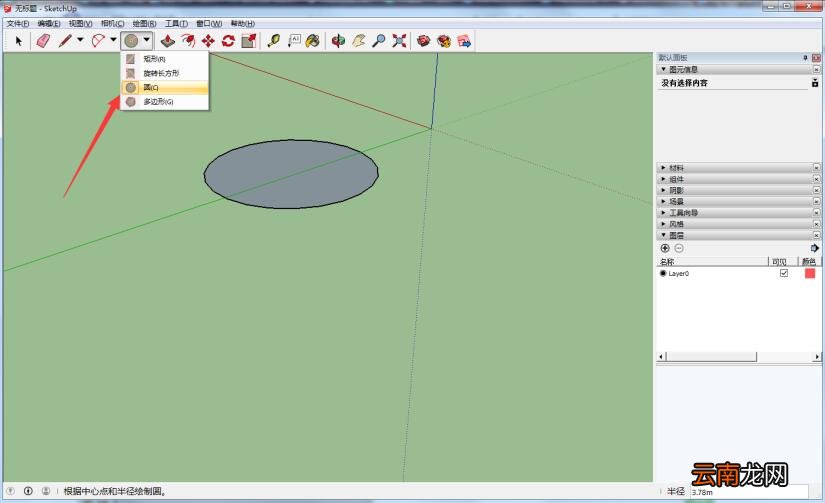The height and width of the screenshot is (503, 825).
Task: Toggle the shape tool dropdown arrow
Action: (147, 39)
